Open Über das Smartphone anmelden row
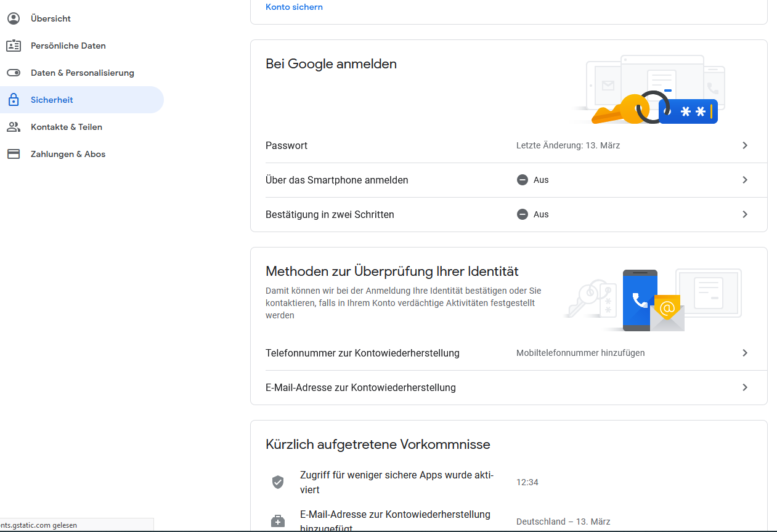 pos(509,180)
